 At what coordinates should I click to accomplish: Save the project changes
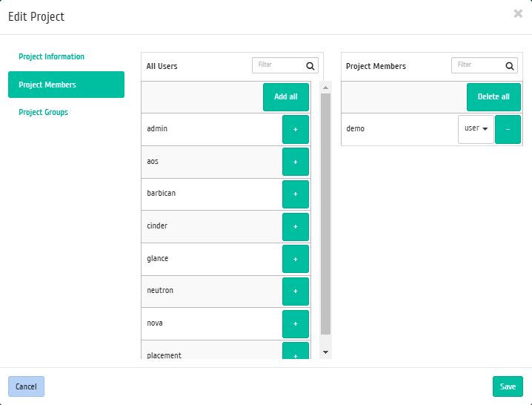pyautogui.click(x=508, y=386)
